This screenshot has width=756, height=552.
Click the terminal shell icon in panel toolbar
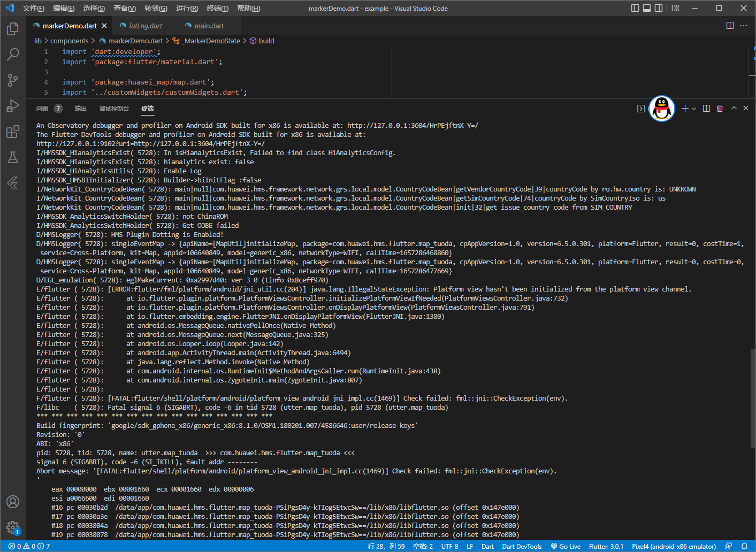[x=641, y=109]
